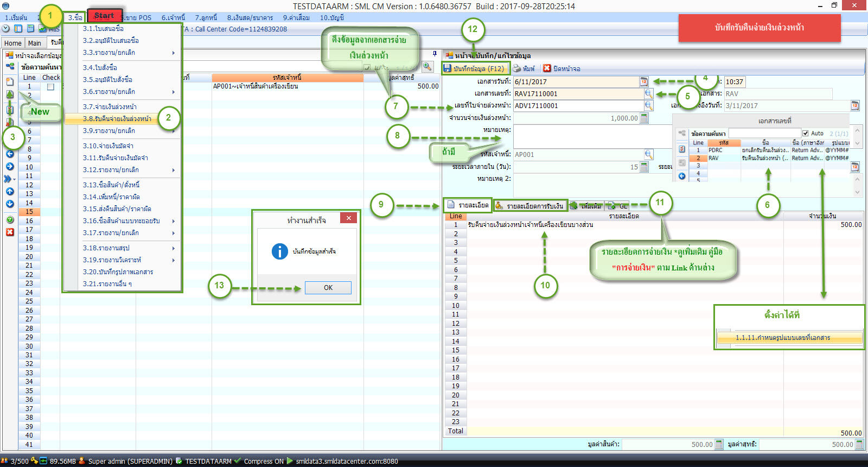
Task: Click scroll up arrow of หมายเหตุ field
Action: 857,130
